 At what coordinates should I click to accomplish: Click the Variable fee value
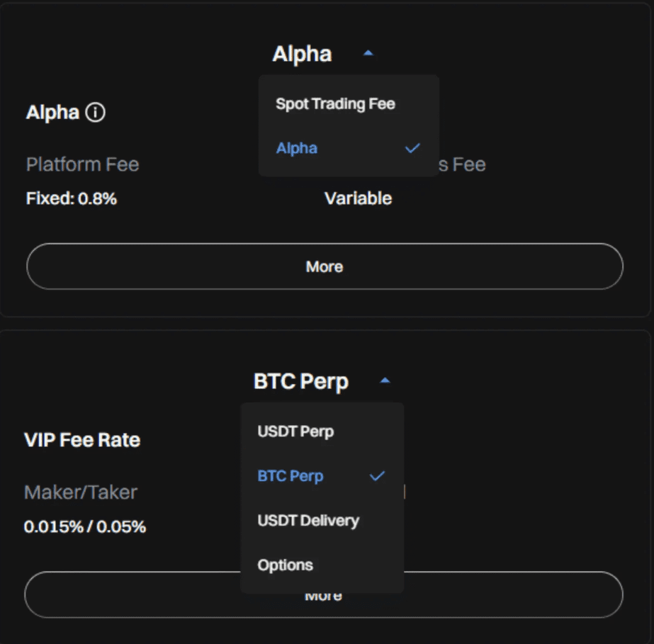(358, 199)
